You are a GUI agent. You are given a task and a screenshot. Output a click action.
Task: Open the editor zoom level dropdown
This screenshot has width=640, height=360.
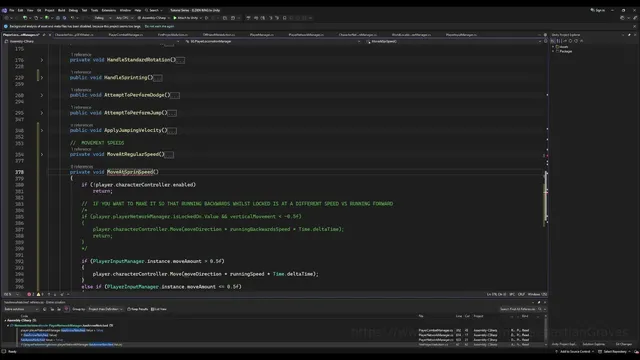click(11, 294)
